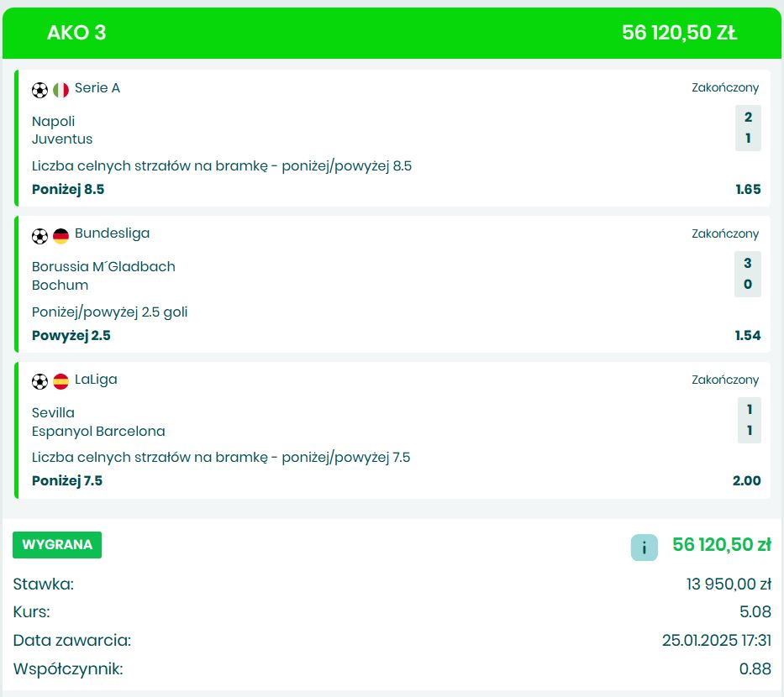Screen dimensions: 784x697
Task: Click the Bundesliga league name
Action: point(112,233)
